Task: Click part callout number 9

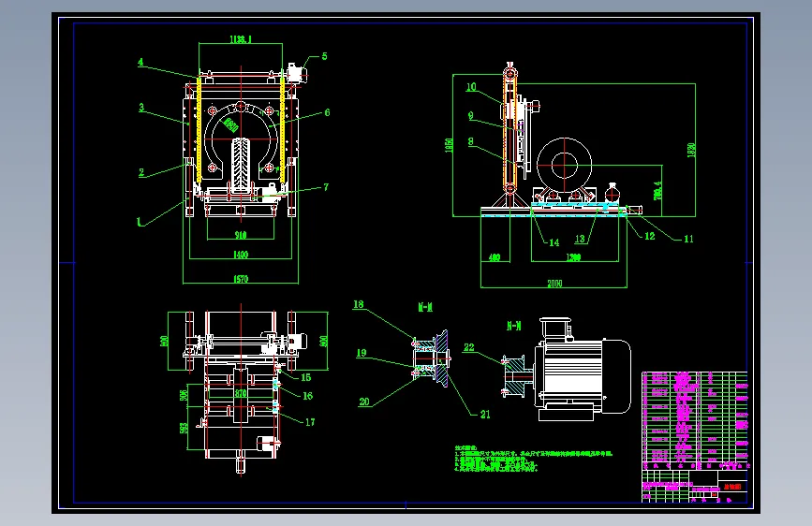Action: (x=471, y=116)
